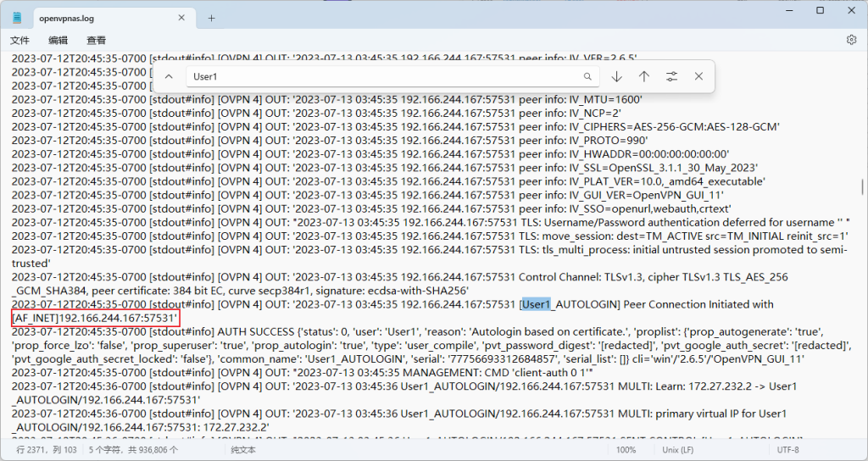Open the 编辑 menu
This screenshot has width=868, height=461.
(58, 40)
